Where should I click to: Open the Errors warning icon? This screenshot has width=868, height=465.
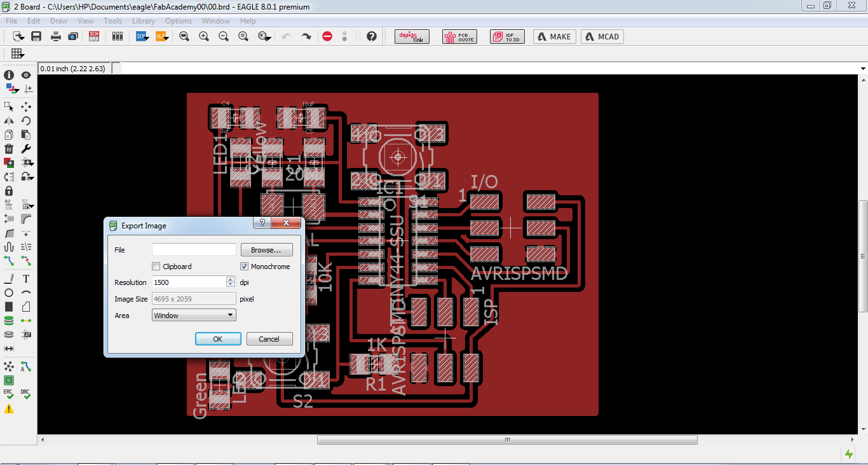[9, 409]
